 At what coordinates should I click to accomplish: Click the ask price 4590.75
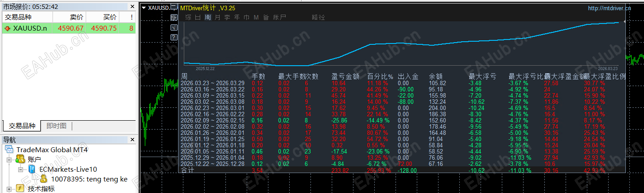point(104,28)
